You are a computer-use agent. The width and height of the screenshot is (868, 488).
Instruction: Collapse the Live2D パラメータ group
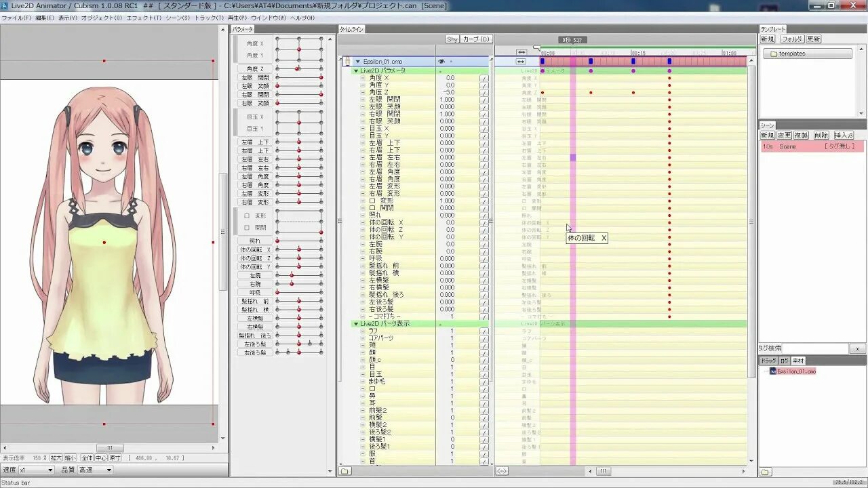(356, 70)
